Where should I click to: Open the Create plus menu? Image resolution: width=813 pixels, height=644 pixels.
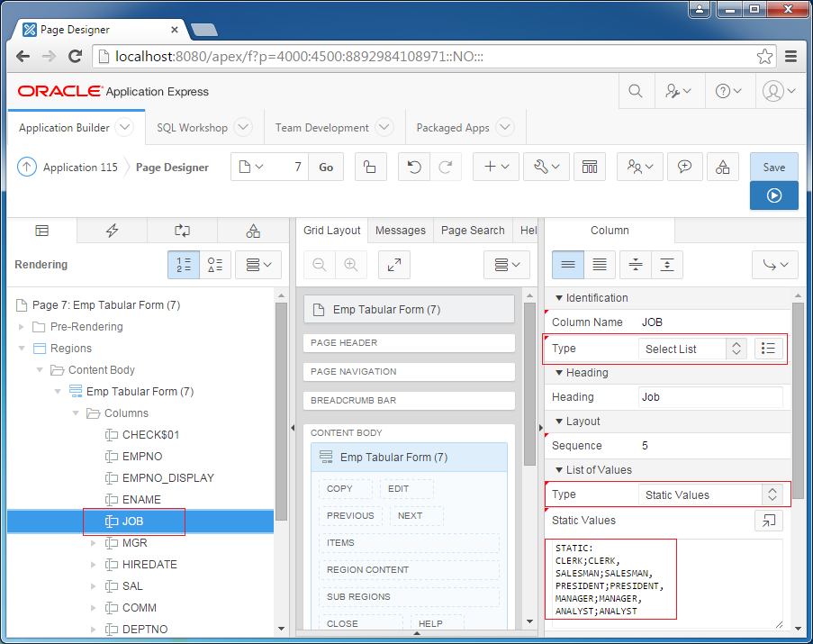(x=496, y=167)
